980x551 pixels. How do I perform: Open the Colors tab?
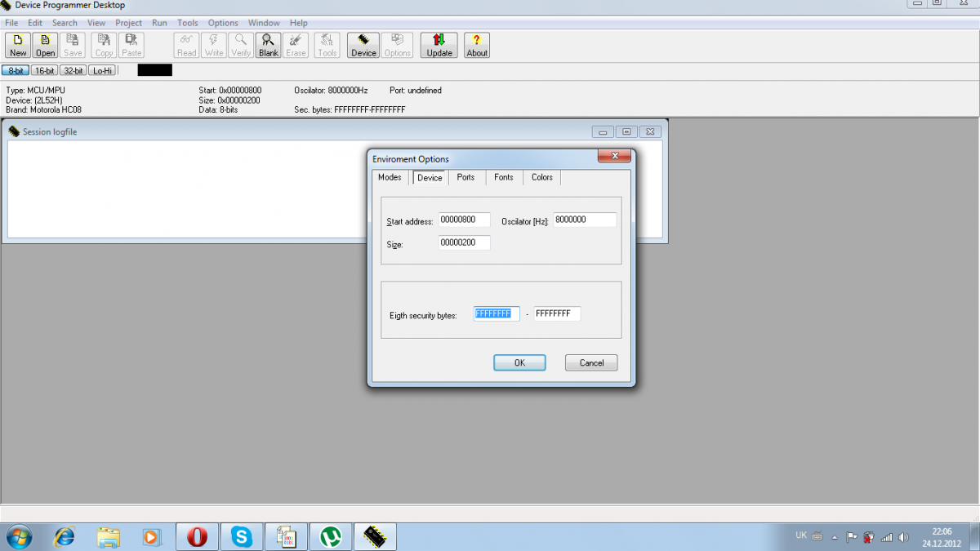[542, 177]
